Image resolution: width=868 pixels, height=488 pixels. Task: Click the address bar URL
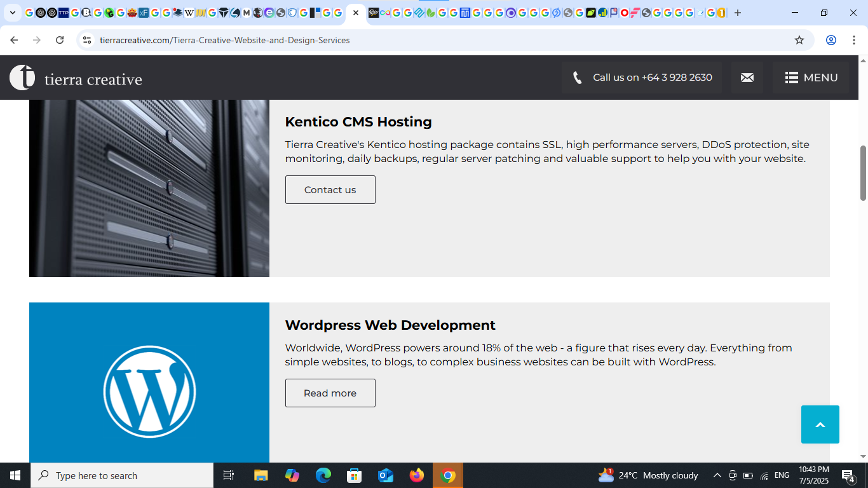[x=225, y=40]
